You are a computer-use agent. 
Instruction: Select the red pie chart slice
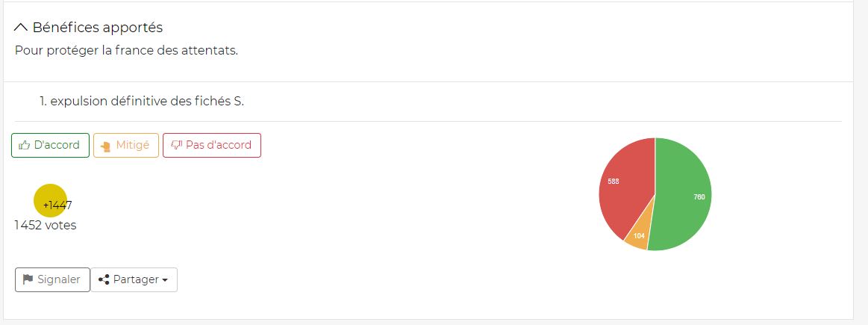623,187
